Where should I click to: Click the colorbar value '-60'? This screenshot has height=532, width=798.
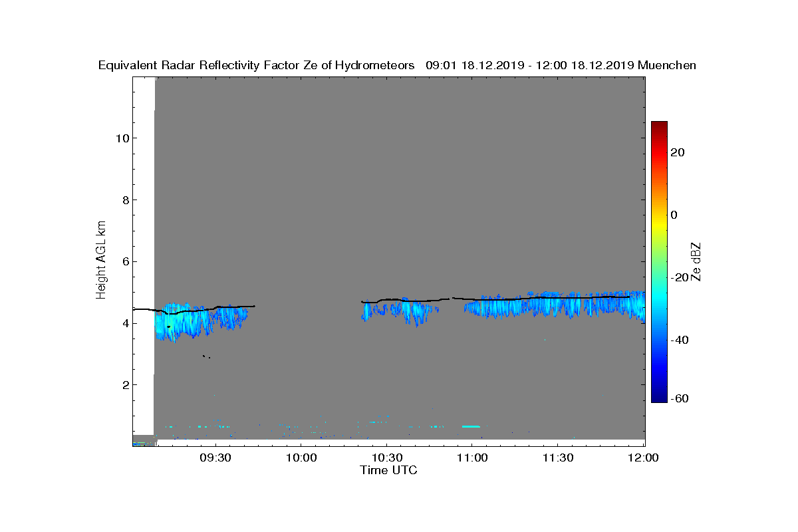(x=680, y=398)
